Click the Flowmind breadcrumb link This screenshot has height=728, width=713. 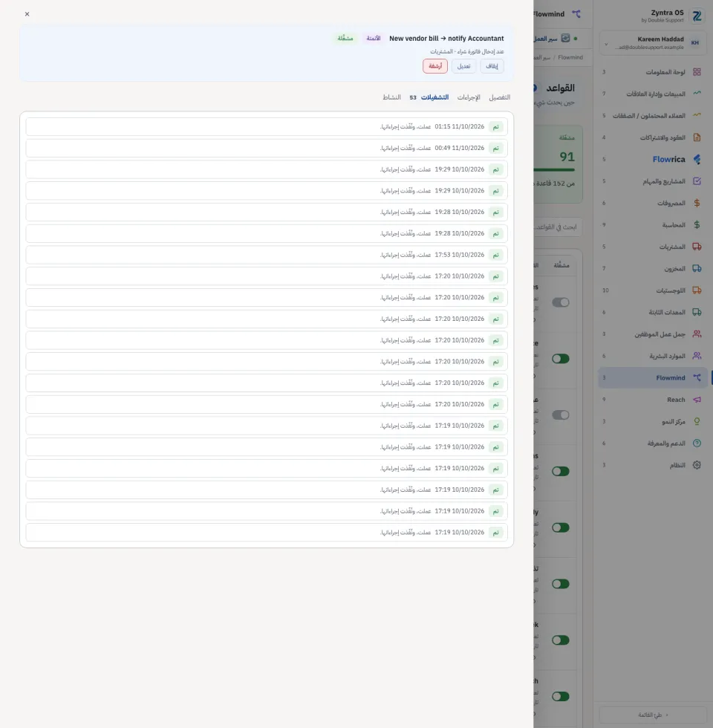[570, 57]
